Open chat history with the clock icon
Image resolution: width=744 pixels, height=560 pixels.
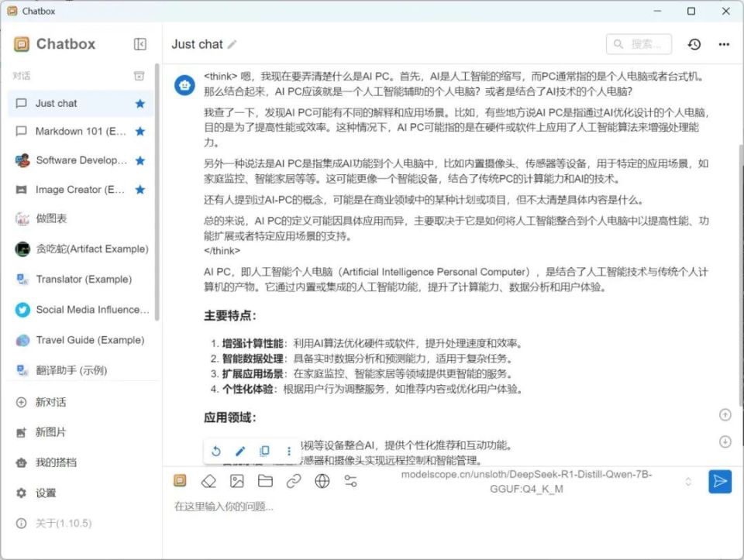pyautogui.click(x=694, y=44)
